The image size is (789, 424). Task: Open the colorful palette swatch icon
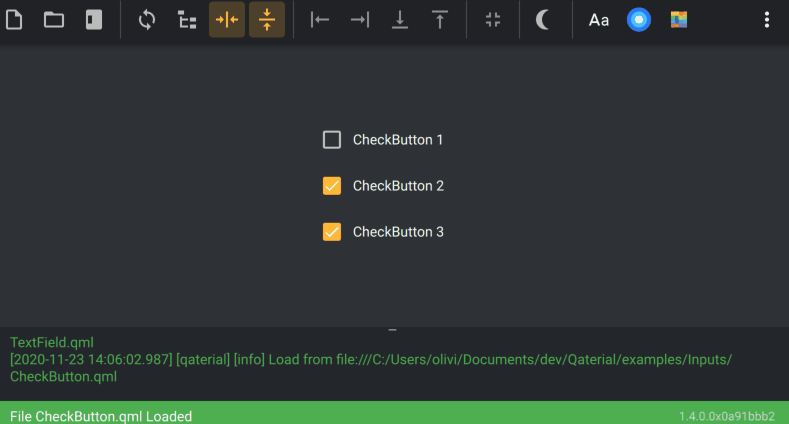pyautogui.click(x=679, y=20)
